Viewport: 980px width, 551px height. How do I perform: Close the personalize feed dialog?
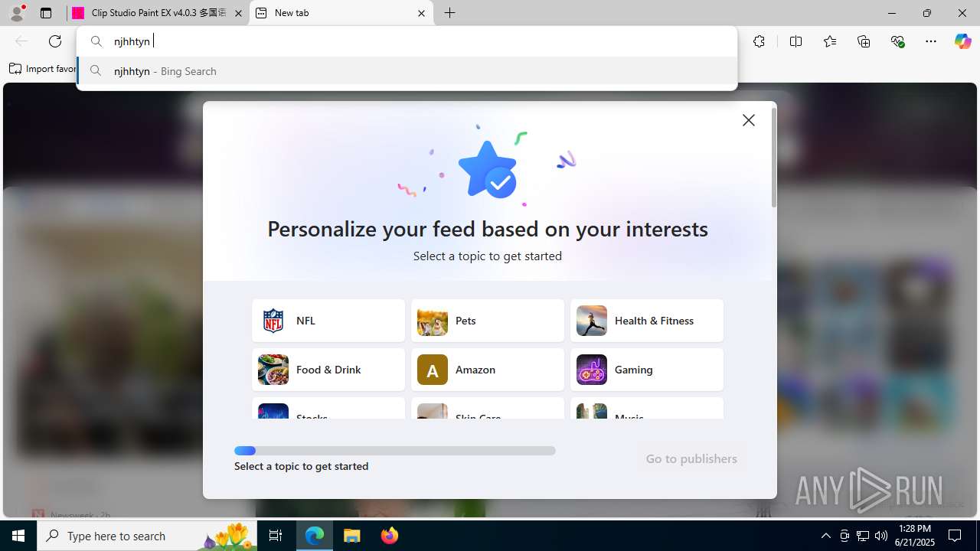tap(749, 120)
